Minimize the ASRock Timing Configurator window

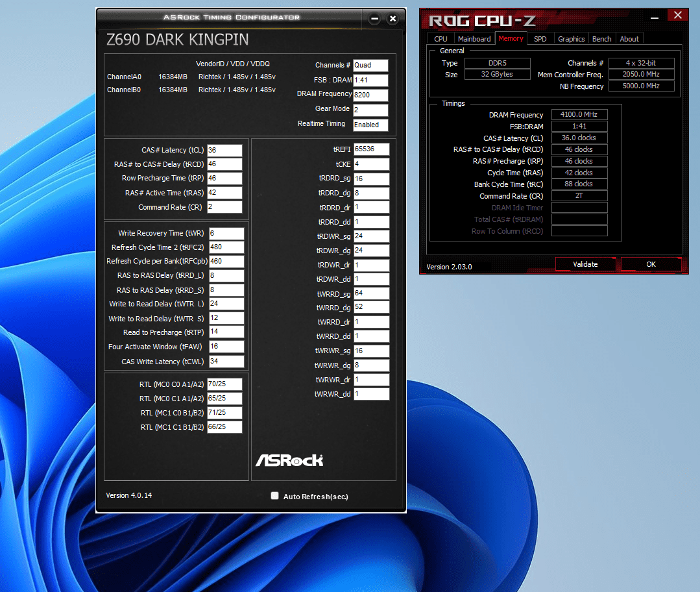(x=374, y=19)
